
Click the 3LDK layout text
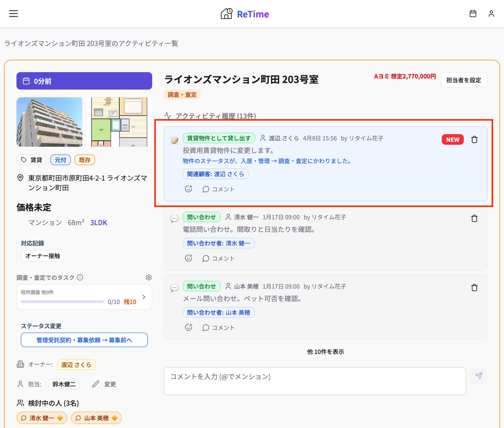coord(99,222)
